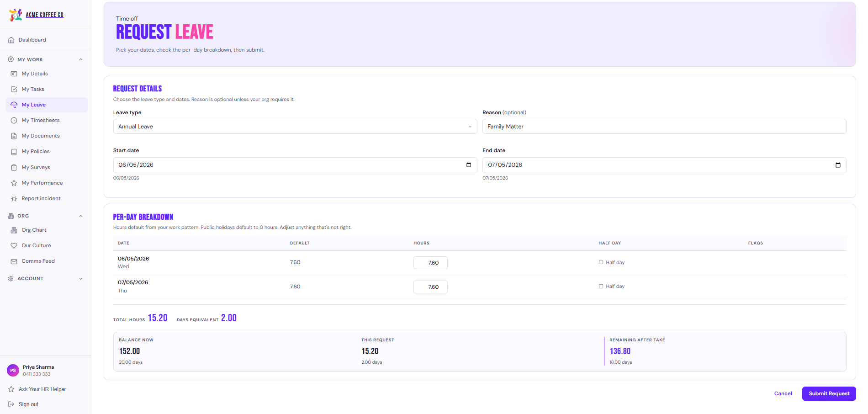Click the My Policies book icon
This screenshot has width=868, height=414.
(14, 152)
